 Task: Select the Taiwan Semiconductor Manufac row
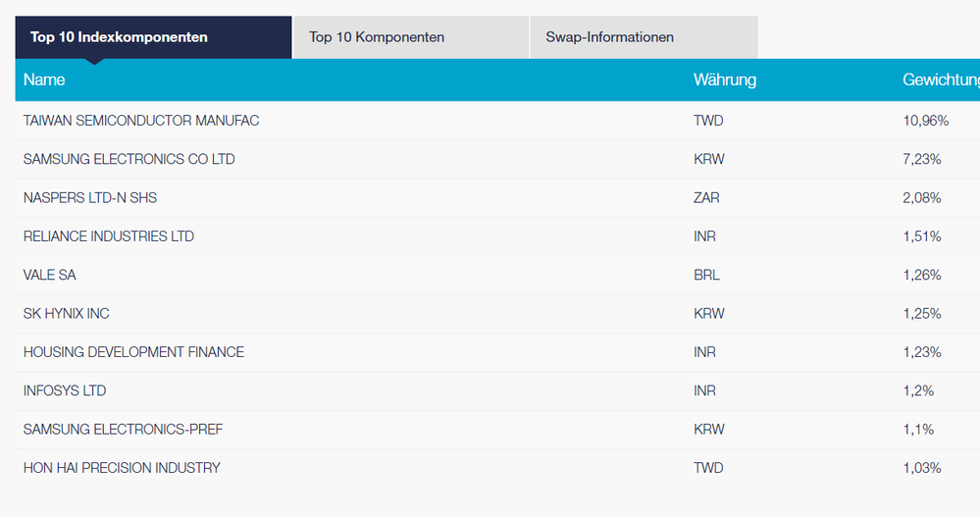(x=141, y=121)
